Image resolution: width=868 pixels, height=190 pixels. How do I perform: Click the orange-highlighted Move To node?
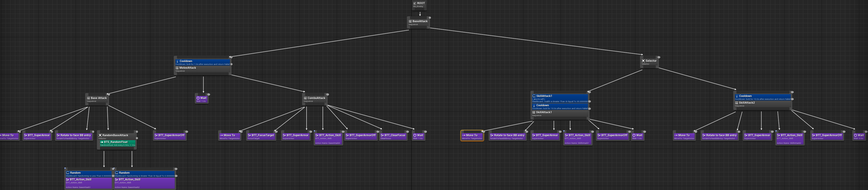472,135
